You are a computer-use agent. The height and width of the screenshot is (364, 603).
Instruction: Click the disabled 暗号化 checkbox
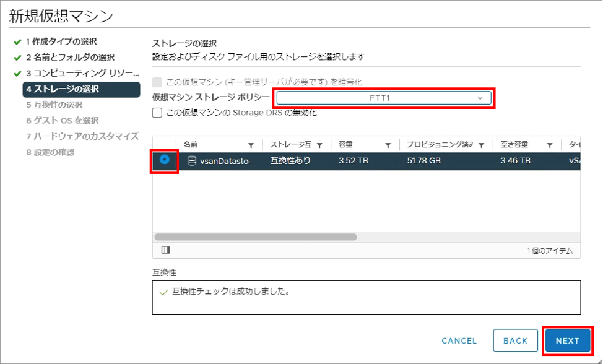pos(157,82)
